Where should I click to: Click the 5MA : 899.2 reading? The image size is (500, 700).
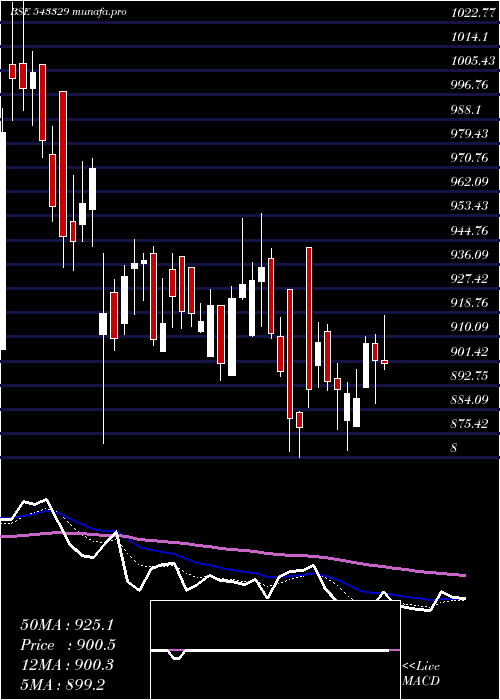click(x=62, y=685)
